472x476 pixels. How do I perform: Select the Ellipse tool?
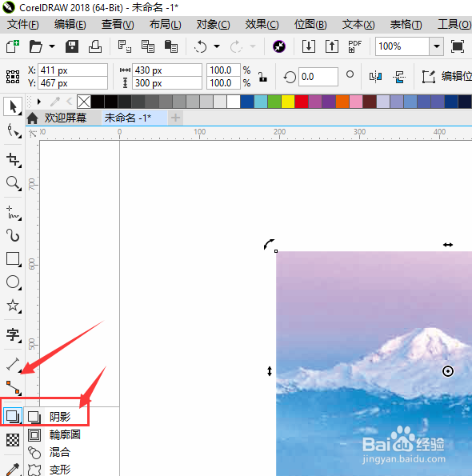(x=13, y=282)
